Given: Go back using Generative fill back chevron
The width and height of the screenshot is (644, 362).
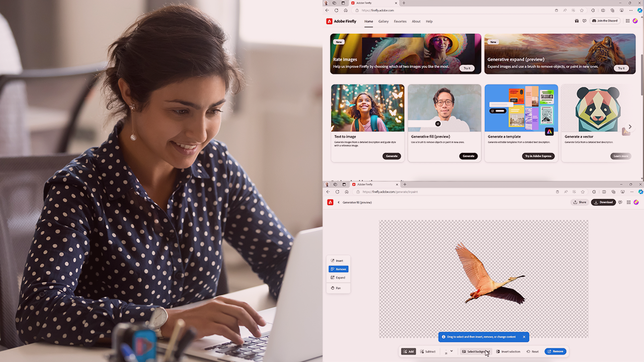Looking at the screenshot, I should click(339, 202).
